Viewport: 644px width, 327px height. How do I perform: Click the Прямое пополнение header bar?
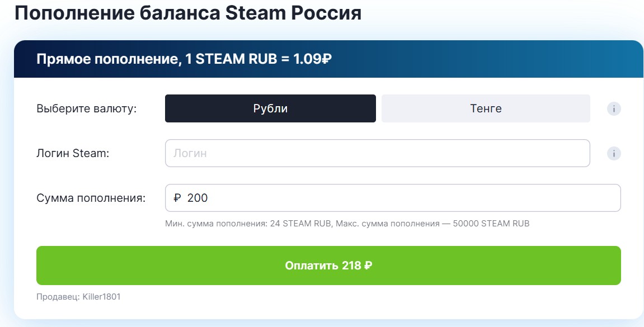coord(329,57)
